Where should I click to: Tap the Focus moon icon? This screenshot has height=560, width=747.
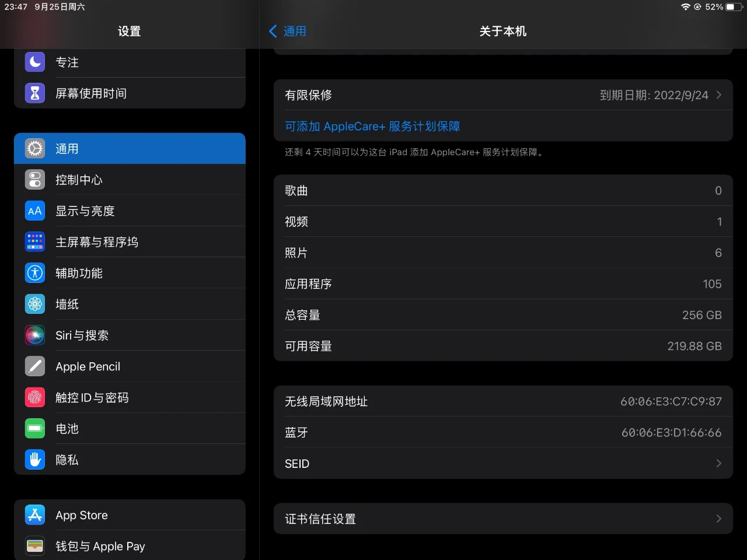(35, 62)
